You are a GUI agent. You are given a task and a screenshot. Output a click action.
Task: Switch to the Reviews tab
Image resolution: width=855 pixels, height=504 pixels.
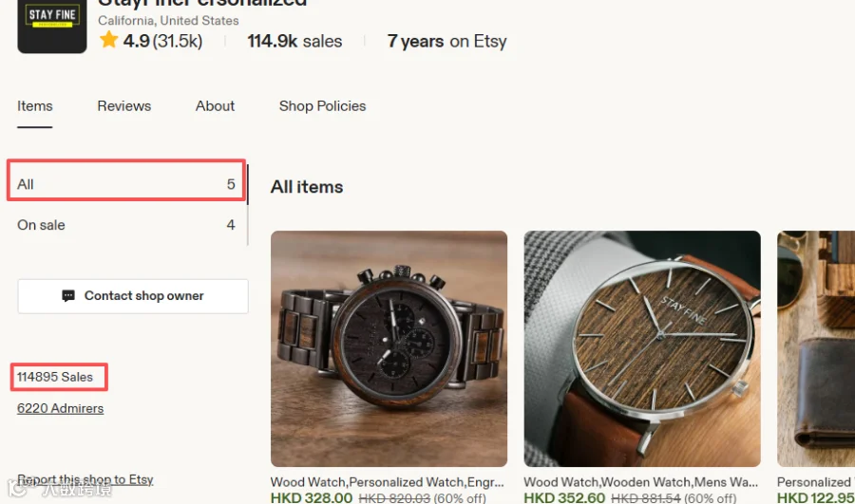[x=123, y=106]
